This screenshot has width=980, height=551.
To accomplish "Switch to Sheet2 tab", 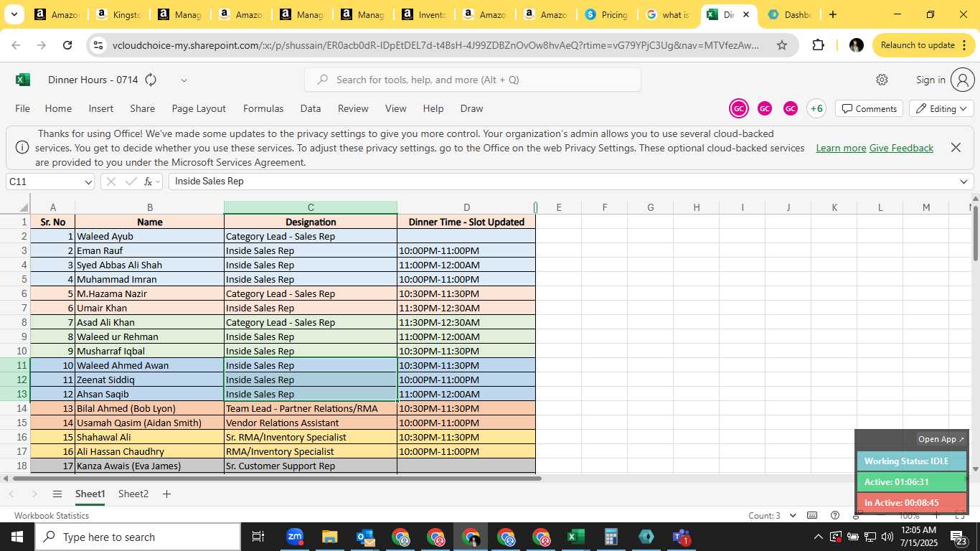I will [133, 494].
